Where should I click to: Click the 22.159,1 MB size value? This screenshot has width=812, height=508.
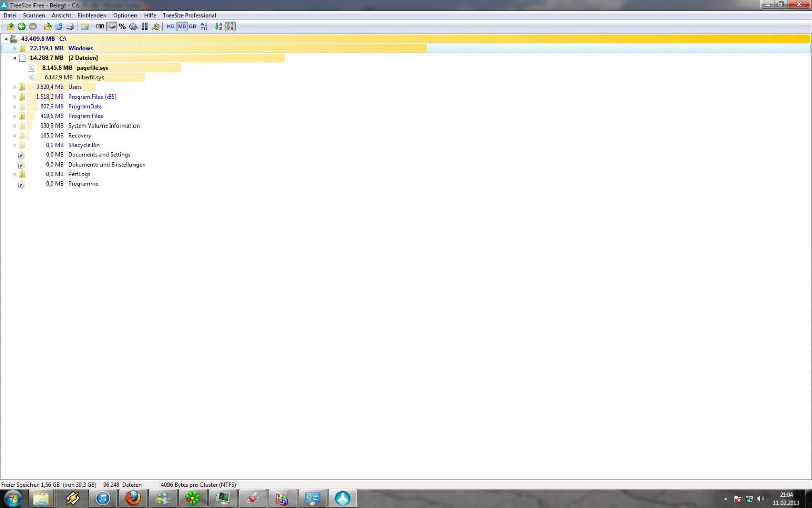pyautogui.click(x=47, y=48)
